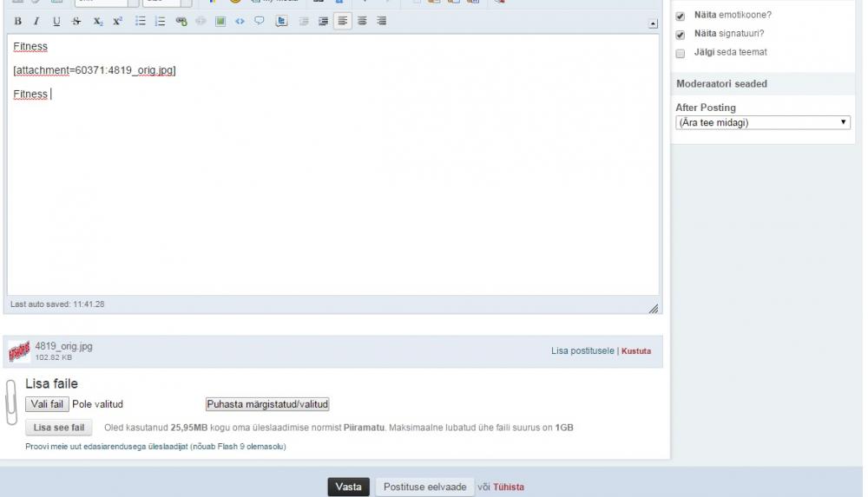
Task: Click the 4819_orig.jpg attachment thumbnail
Action: (19, 351)
